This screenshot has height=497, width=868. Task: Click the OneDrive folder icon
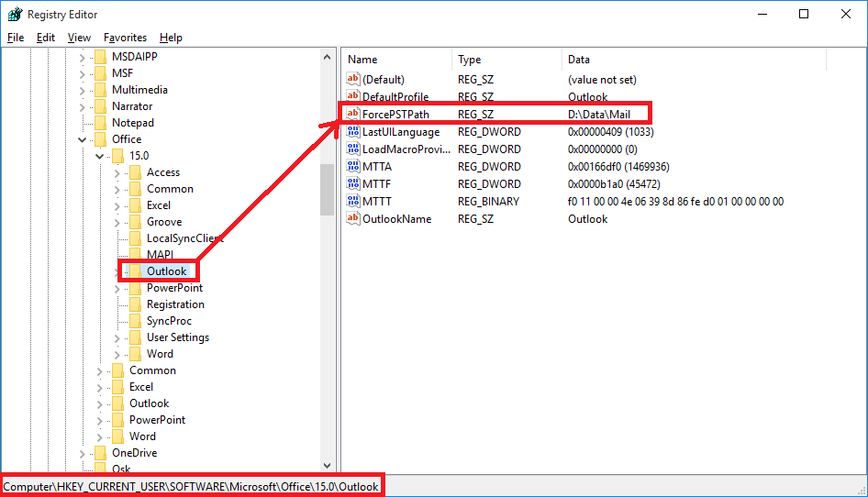coord(100,453)
